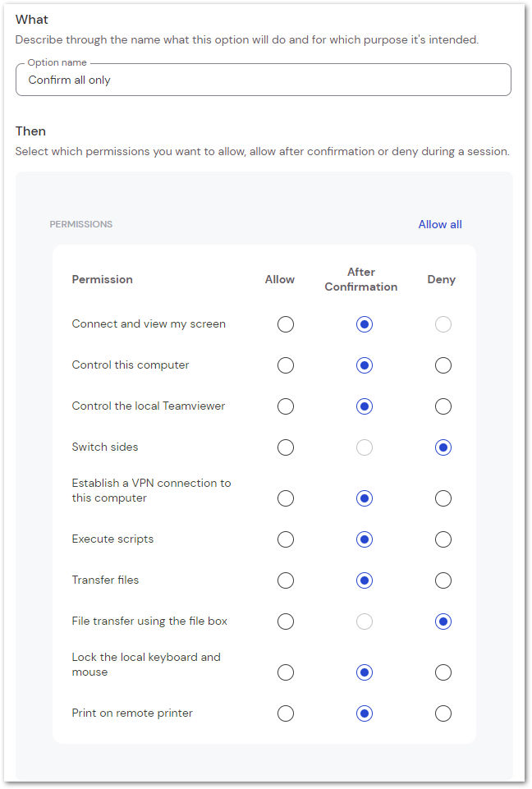Viewport: 532px width, 789px height.
Task: Click the Allow all link
Action: coord(440,224)
